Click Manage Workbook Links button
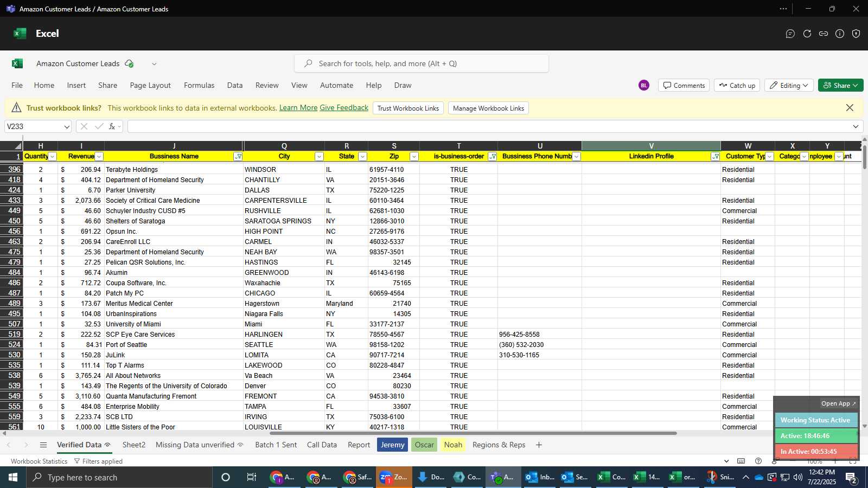 click(488, 108)
